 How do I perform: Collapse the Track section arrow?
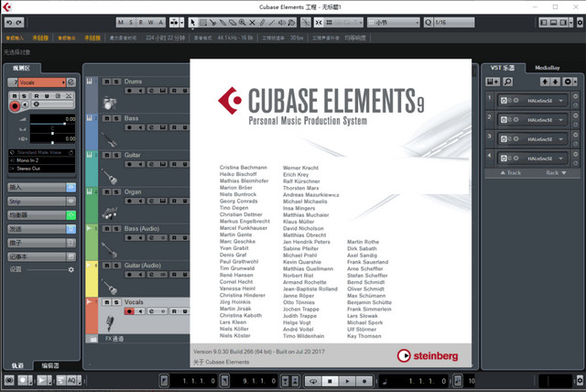pos(503,172)
